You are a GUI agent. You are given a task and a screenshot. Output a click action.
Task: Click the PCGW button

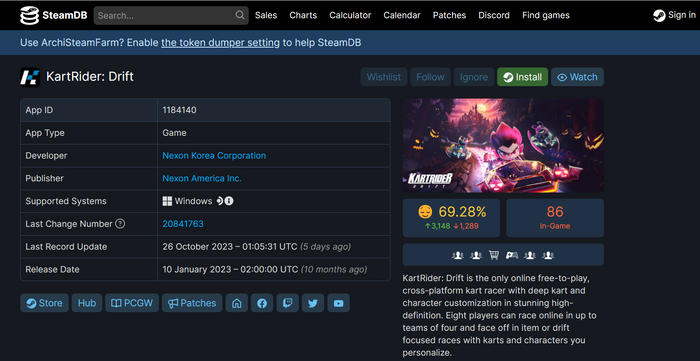[x=132, y=303]
